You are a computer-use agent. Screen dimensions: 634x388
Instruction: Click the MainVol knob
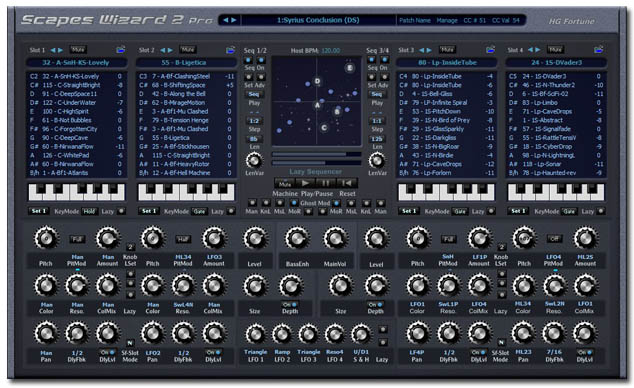tap(335, 238)
